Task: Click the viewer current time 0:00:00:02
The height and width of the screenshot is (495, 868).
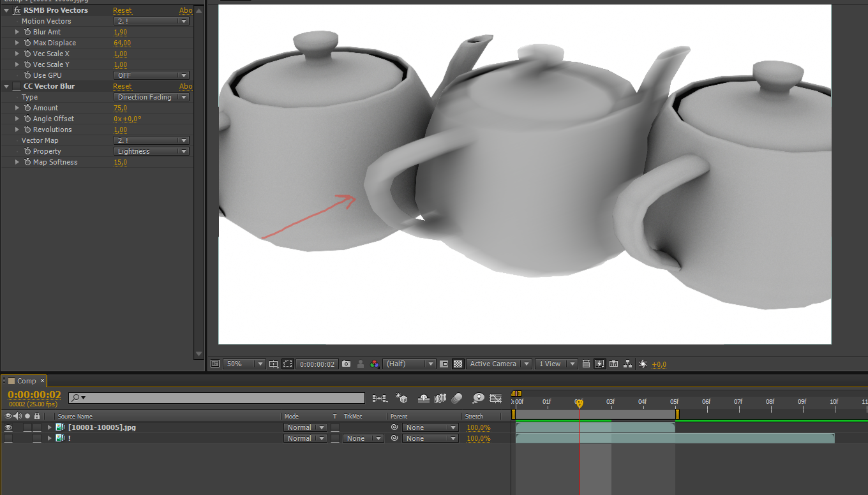Action: [x=317, y=364]
